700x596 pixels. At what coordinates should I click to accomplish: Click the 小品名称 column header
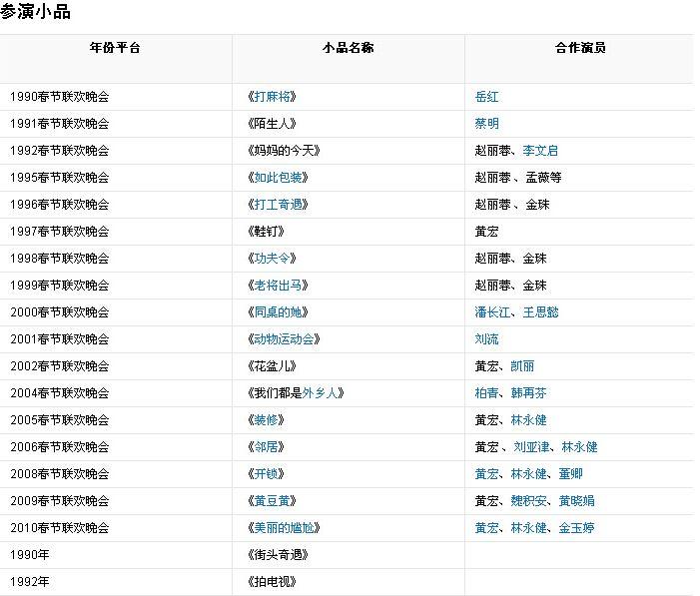pos(348,47)
